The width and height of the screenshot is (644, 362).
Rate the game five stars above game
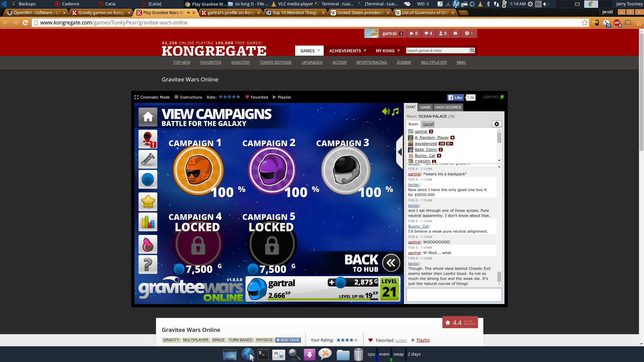[x=238, y=97]
